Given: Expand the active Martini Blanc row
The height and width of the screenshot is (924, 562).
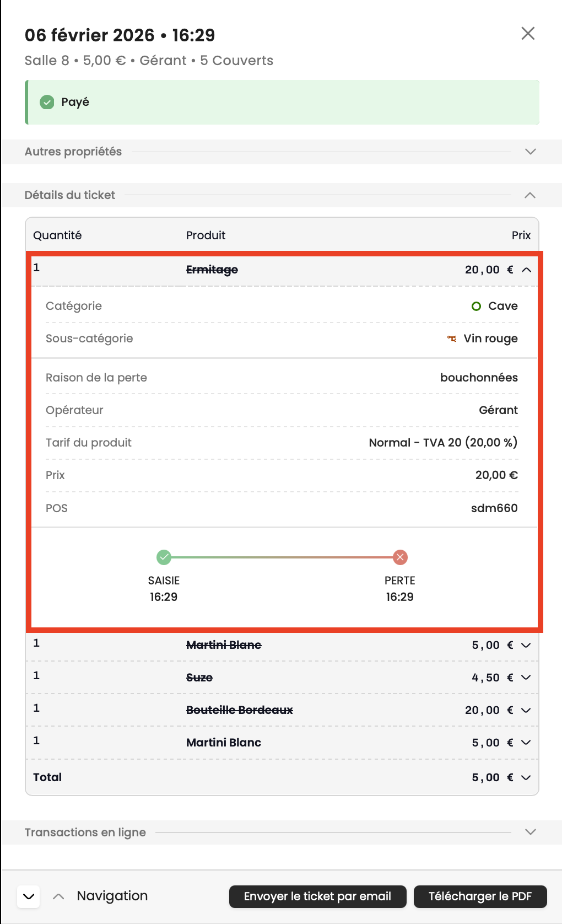Looking at the screenshot, I should pos(526,743).
